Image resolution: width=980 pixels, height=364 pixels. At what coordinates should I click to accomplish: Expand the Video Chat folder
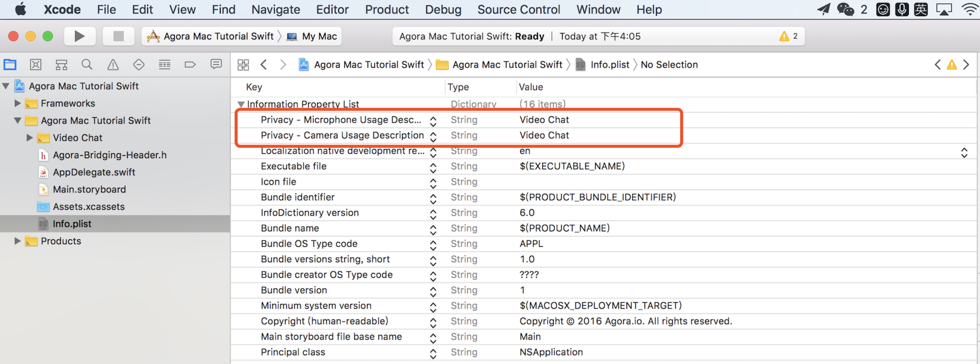(29, 137)
